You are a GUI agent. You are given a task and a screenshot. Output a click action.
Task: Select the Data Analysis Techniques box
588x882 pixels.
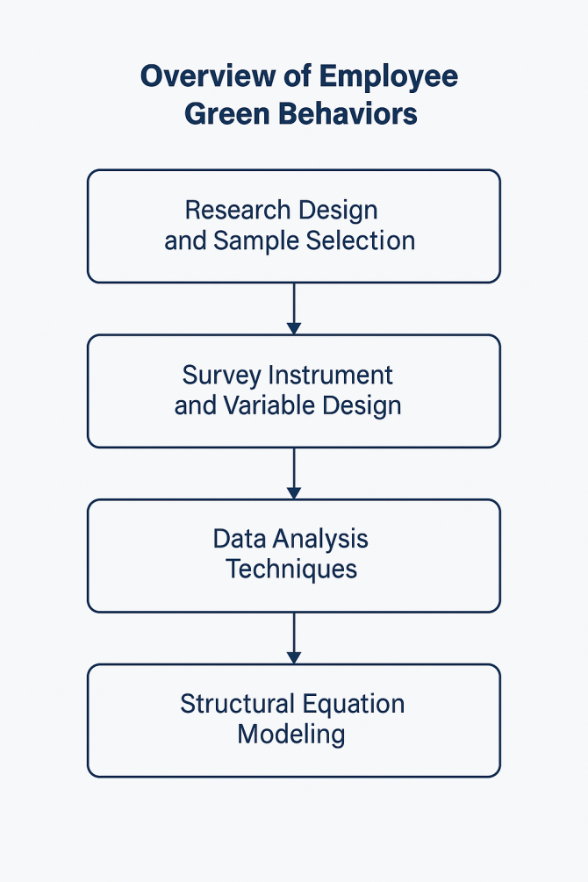294,556
